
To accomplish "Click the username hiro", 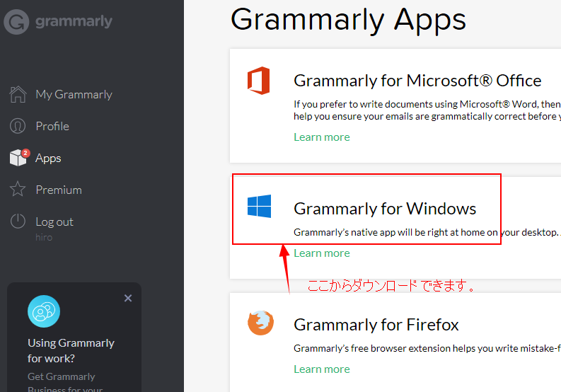I will (x=44, y=237).
